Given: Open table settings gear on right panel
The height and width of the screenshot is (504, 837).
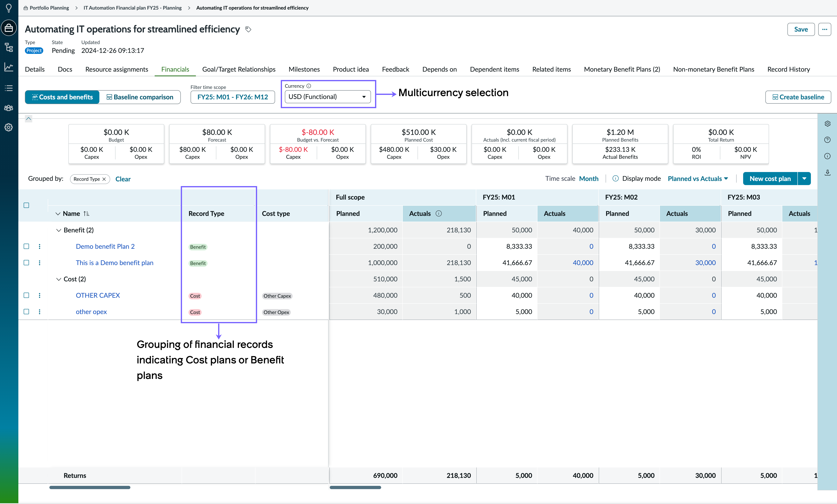Looking at the screenshot, I should pyautogui.click(x=827, y=124).
